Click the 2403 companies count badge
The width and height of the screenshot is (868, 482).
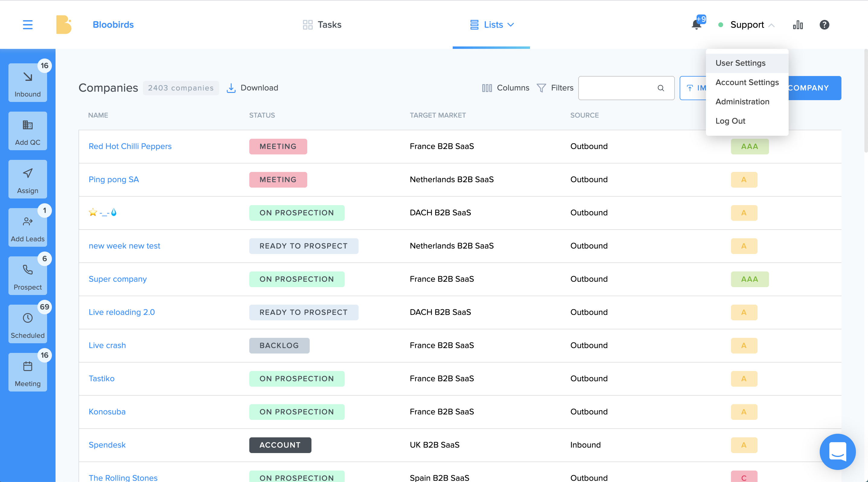pyautogui.click(x=180, y=88)
